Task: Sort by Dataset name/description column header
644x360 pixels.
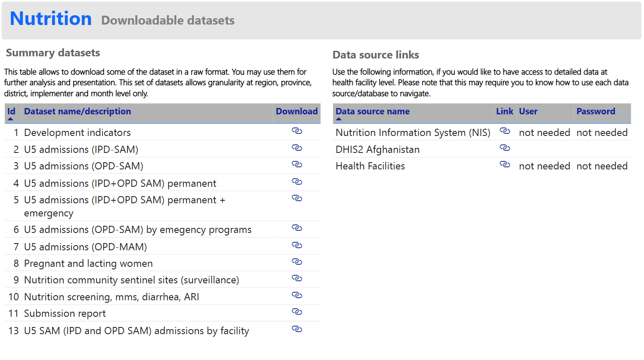Action: click(77, 111)
